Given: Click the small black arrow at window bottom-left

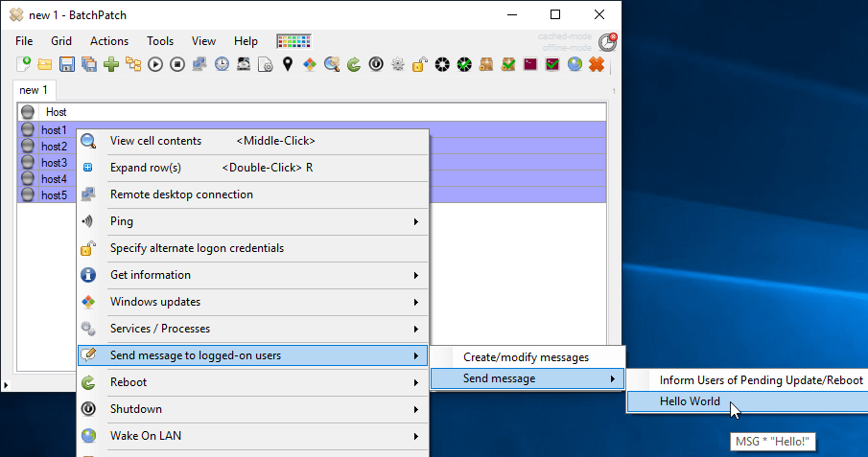Looking at the screenshot, I should 6,385.
